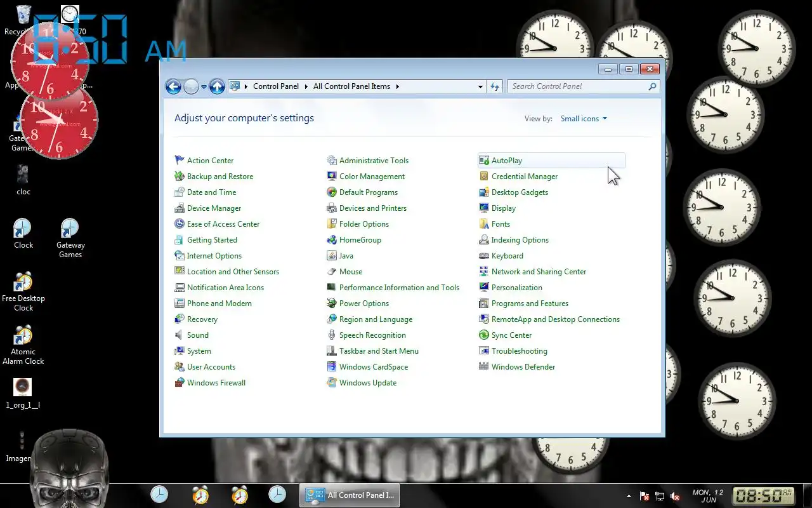This screenshot has width=812, height=508.
Task: Click the Backup and Restore icon
Action: (180, 177)
